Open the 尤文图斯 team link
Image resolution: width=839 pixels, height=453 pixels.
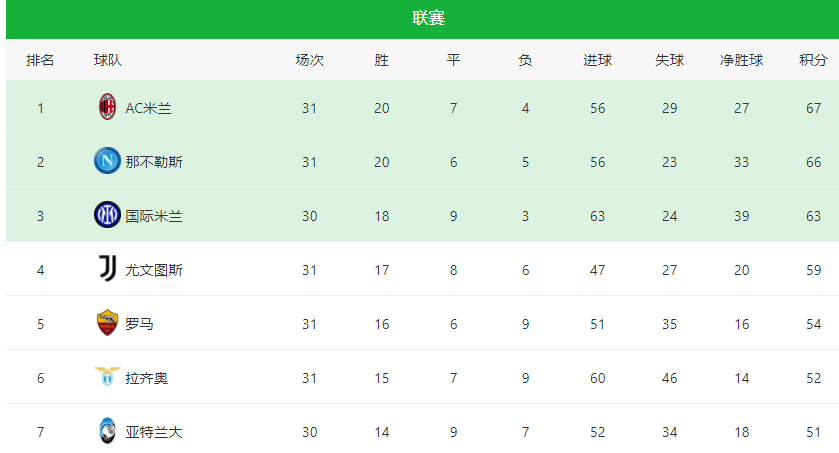(154, 270)
